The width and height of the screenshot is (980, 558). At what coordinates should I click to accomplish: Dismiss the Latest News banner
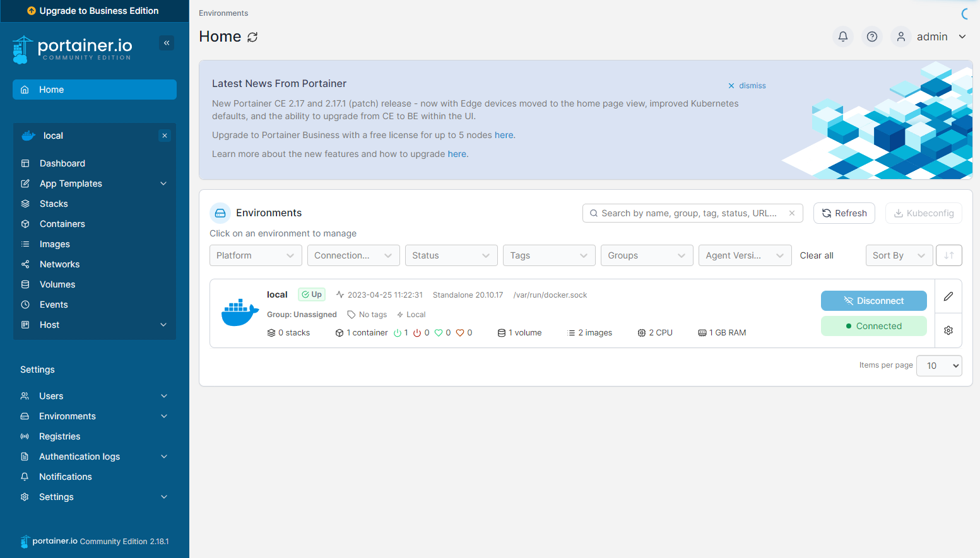(x=747, y=86)
